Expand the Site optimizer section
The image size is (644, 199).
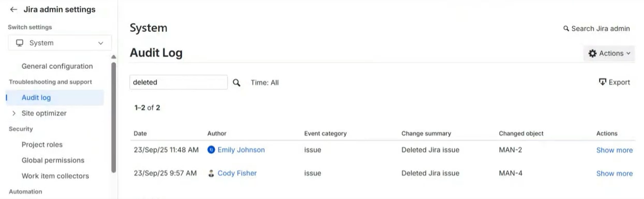(x=14, y=113)
